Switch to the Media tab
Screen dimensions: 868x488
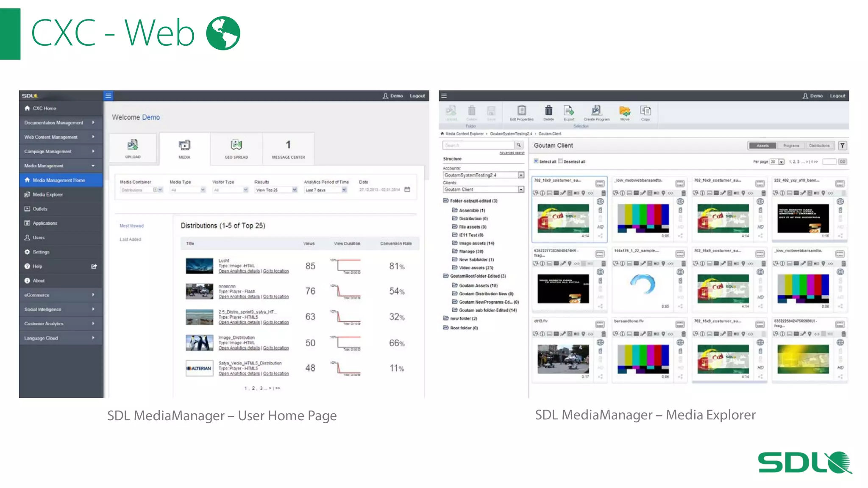184,148
